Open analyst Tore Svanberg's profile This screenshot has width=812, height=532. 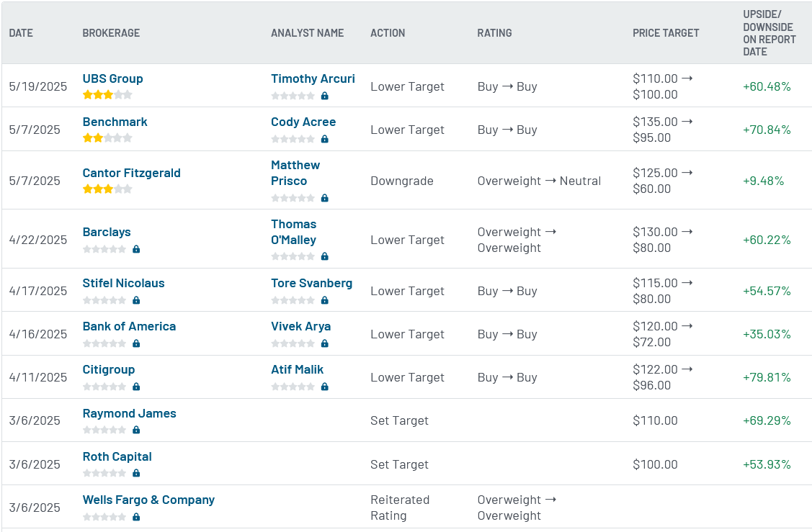[312, 283]
